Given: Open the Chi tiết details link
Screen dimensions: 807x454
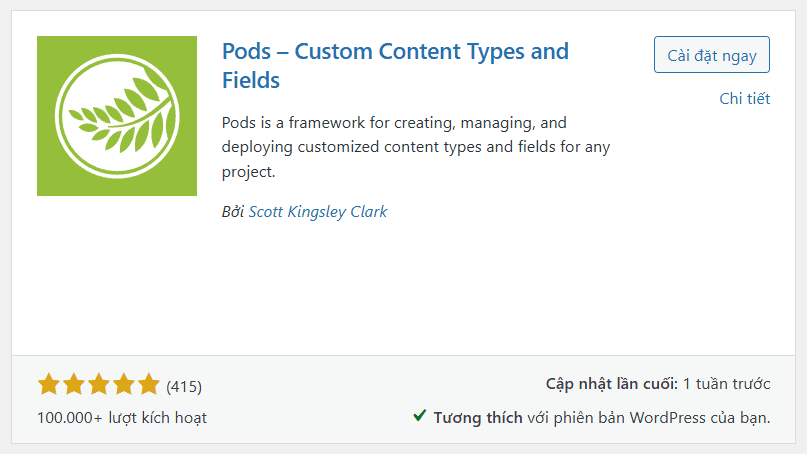Looking at the screenshot, I should [x=744, y=98].
